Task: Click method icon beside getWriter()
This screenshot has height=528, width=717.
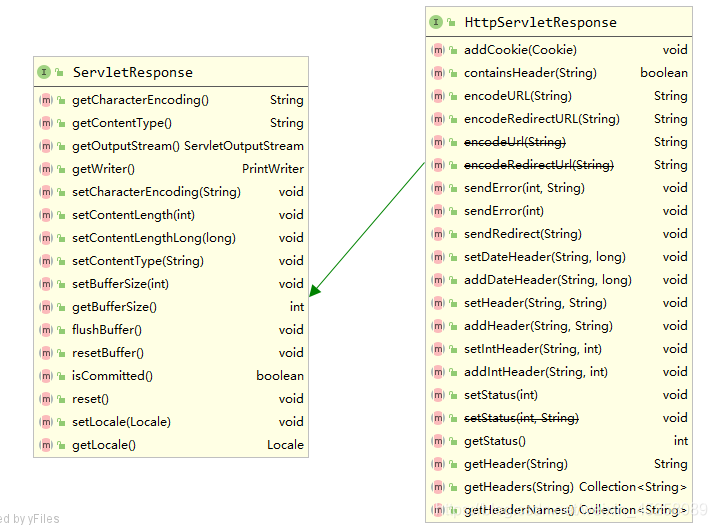Action: coord(46,169)
